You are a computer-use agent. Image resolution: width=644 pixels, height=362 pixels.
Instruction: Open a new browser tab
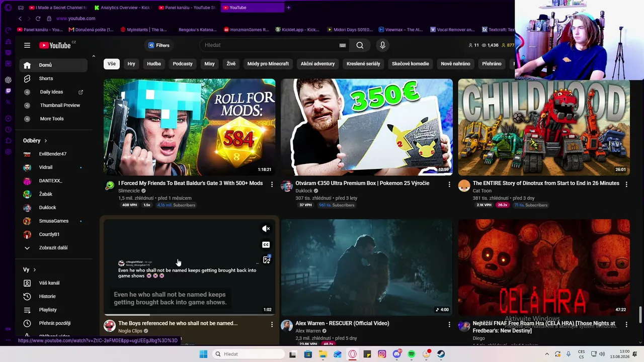pyautogui.click(x=288, y=8)
